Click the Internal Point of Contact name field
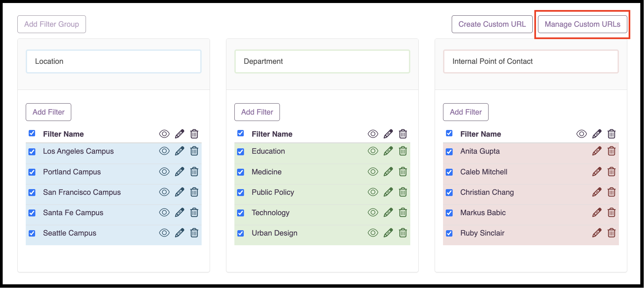The width and height of the screenshot is (644, 288). pos(531,61)
